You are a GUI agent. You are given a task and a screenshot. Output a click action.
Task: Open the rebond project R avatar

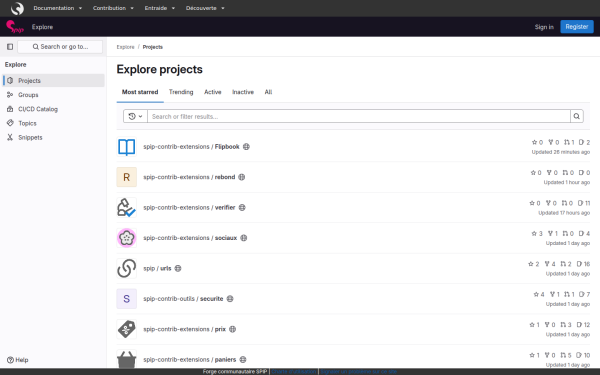pyautogui.click(x=127, y=177)
